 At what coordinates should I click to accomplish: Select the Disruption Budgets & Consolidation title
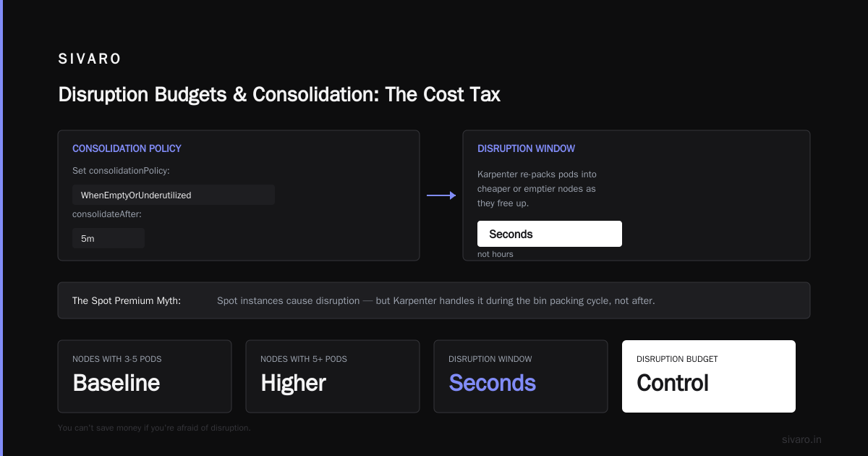[x=279, y=94]
